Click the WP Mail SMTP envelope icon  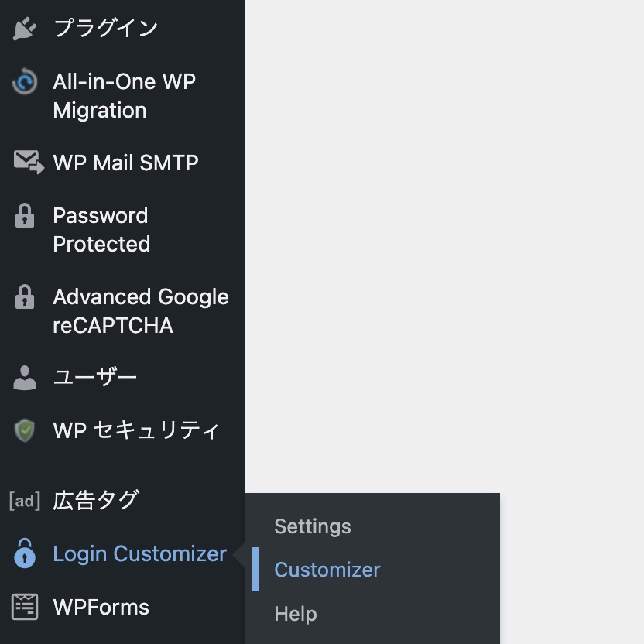click(29, 163)
